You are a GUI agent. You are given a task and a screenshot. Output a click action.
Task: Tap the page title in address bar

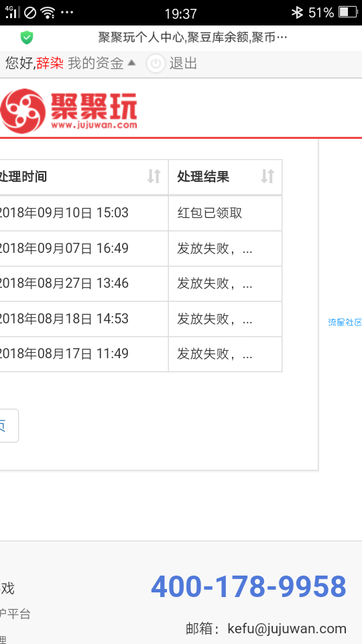[x=192, y=38]
